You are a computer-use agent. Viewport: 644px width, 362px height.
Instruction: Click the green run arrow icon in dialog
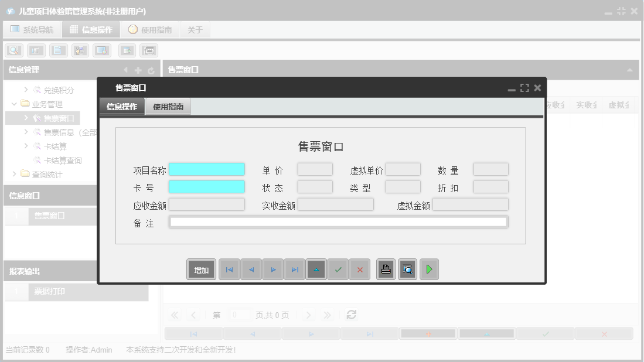tap(429, 269)
